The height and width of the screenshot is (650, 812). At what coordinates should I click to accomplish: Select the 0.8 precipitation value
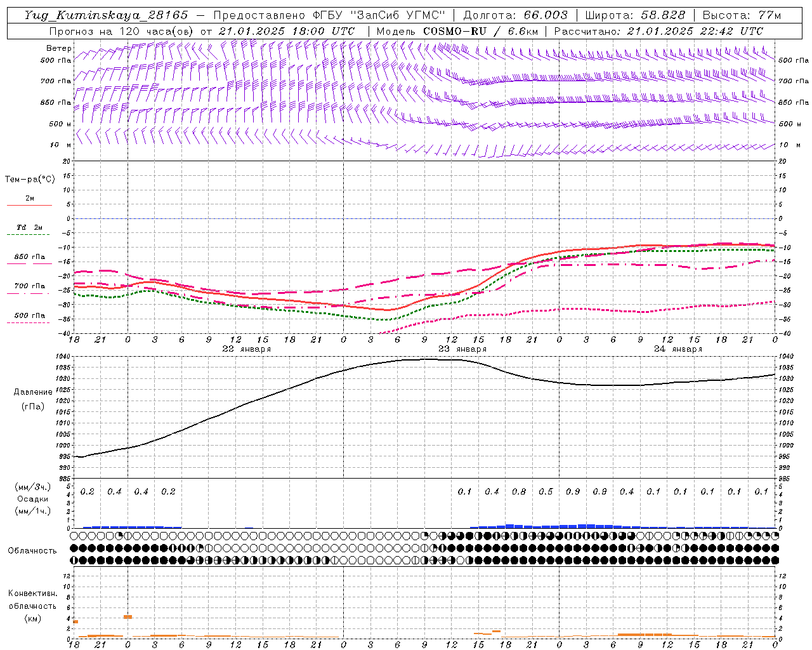[x=519, y=492]
